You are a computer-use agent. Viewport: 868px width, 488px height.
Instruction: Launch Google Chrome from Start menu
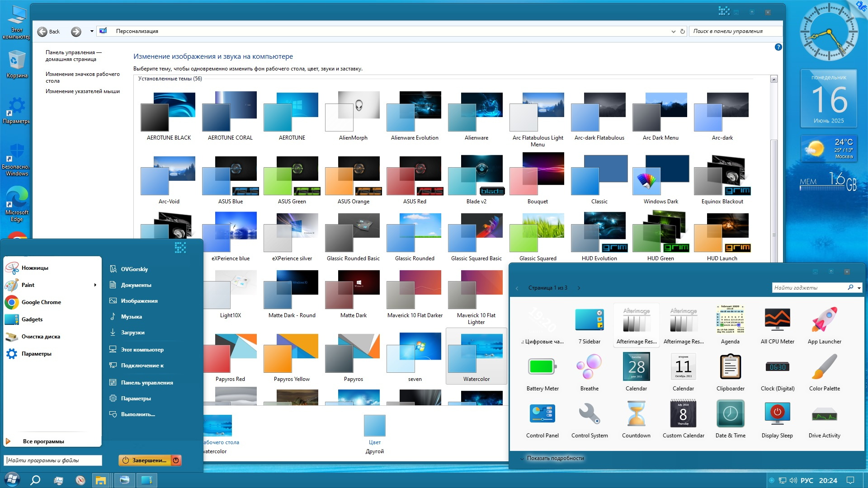click(41, 302)
